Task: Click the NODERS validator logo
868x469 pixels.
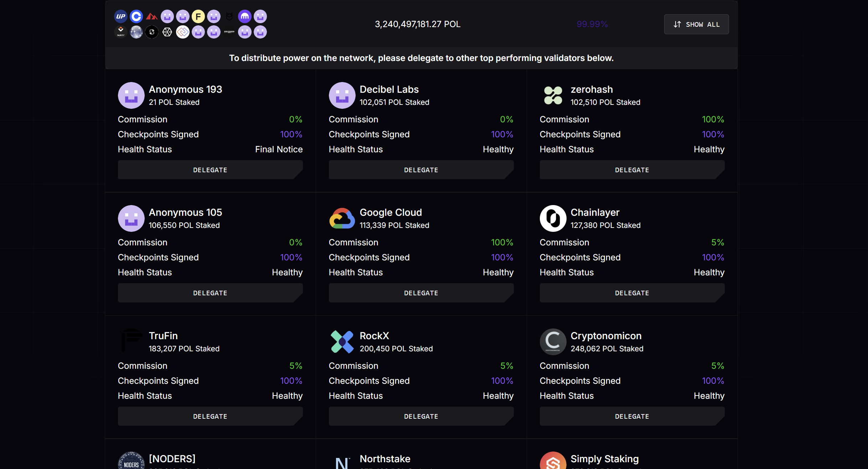Action: pos(131,460)
